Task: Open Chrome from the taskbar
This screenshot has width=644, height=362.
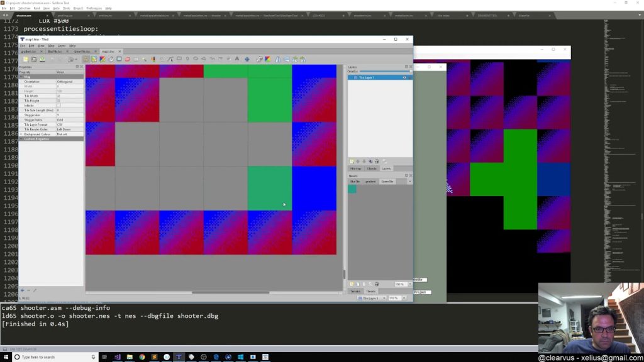Action: point(142,357)
